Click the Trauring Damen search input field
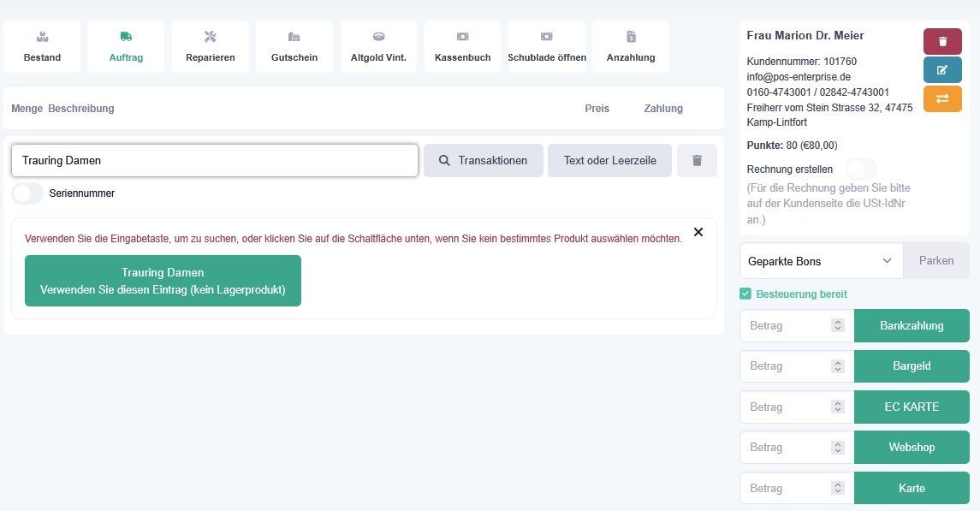Screen dimensions: 980x511 click(x=214, y=161)
